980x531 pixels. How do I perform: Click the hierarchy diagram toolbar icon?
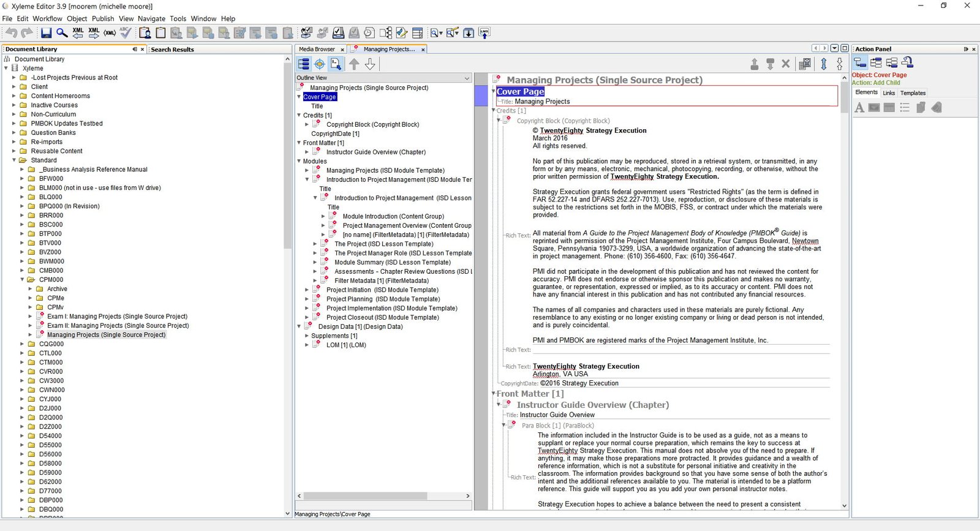[386, 33]
